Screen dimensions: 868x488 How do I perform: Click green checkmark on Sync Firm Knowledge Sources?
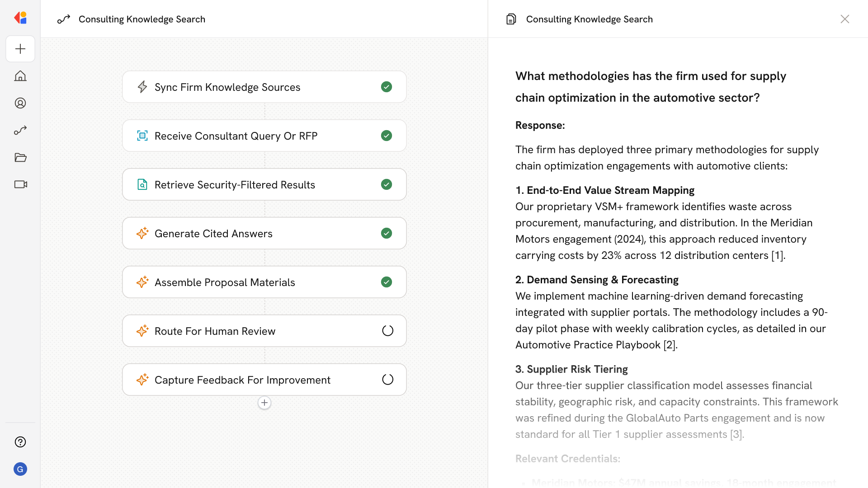[387, 87]
